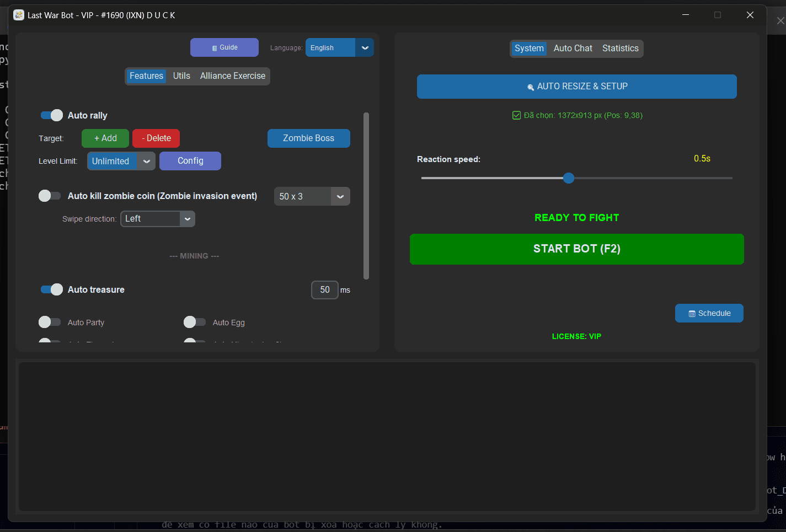Image resolution: width=786 pixels, height=532 pixels.
Task: Click the book icon on Guide button
Action: 215,48
